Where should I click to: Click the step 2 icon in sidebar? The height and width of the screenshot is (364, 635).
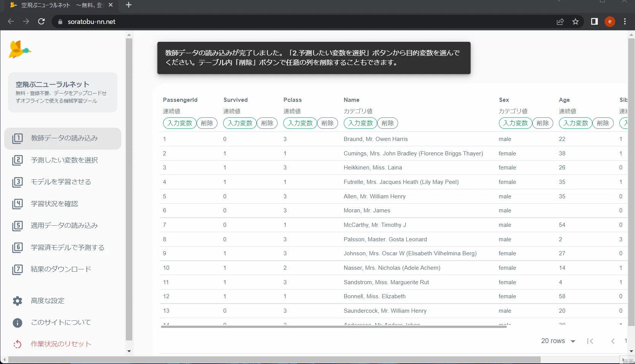pyautogui.click(x=17, y=160)
